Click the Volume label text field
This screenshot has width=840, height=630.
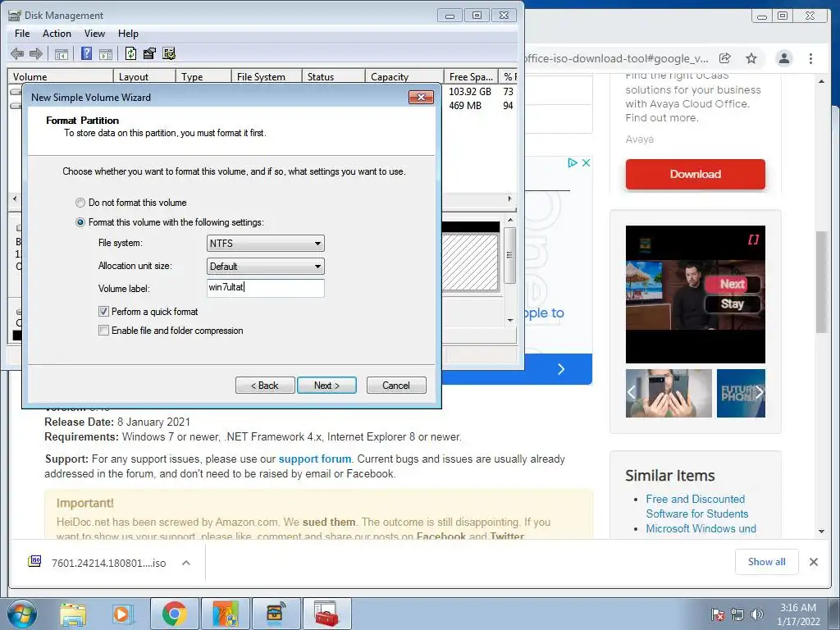[x=265, y=288]
